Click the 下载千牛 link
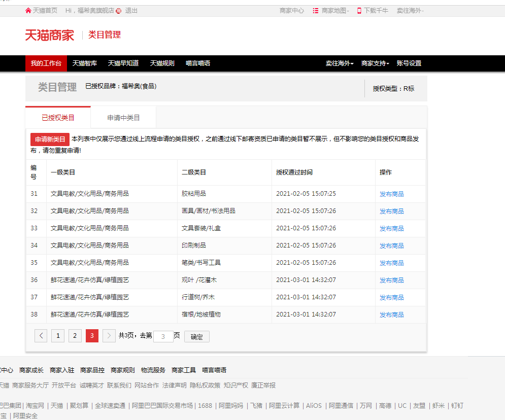The height and width of the screenshot is (420, 505). [x=376, y=11]
